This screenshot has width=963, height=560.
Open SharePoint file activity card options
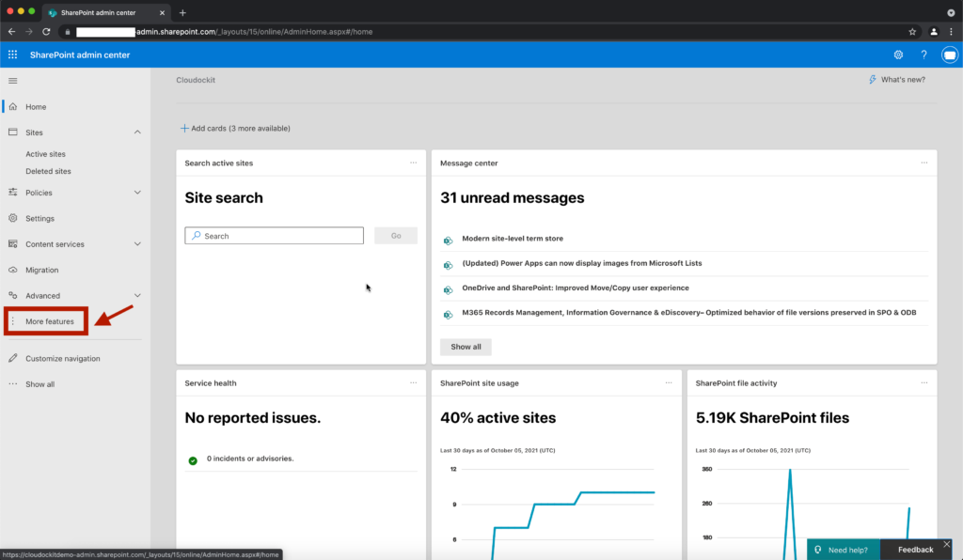(x=924, y=382)
